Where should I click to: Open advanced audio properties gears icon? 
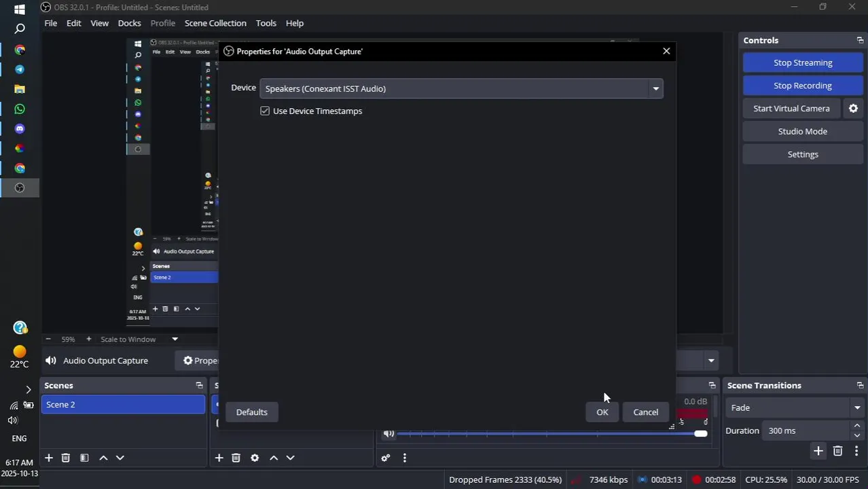[x=386, y=458]
